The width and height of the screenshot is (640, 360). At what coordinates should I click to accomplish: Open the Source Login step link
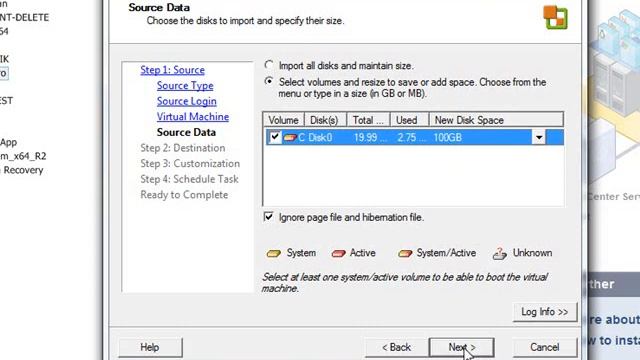(x=187, y=101)
